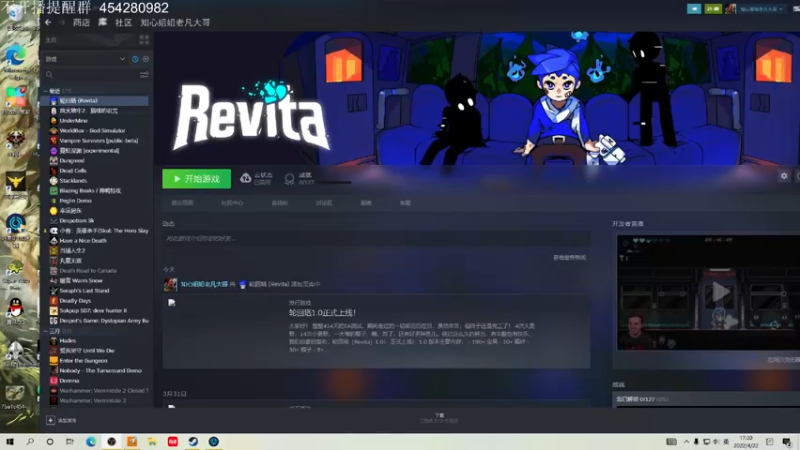
Task: Click the user avatar in activity feed
Action: click(170, 284)
